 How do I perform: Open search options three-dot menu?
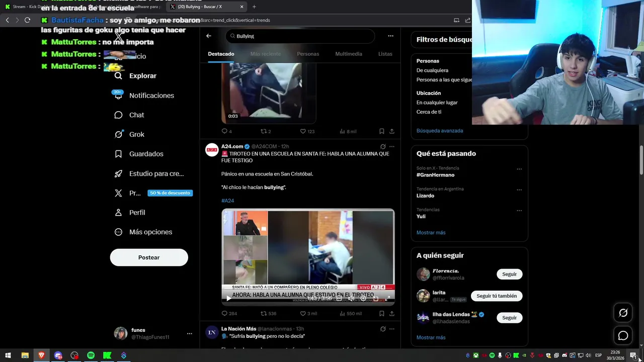(x=390, y=36)
